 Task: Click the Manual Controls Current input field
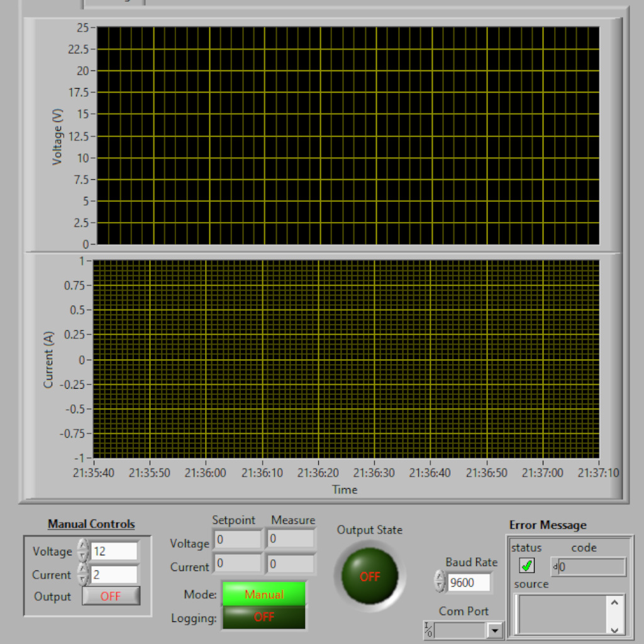point(114,575)
